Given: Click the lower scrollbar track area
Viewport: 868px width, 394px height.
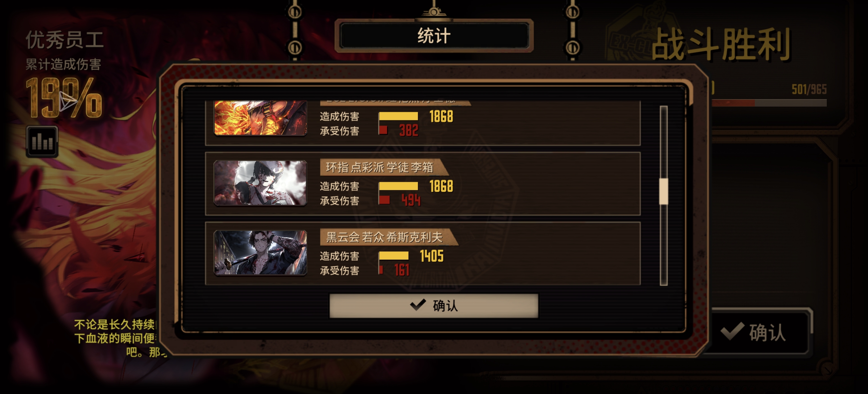Looking at the screenshot, I should point(664,245).
